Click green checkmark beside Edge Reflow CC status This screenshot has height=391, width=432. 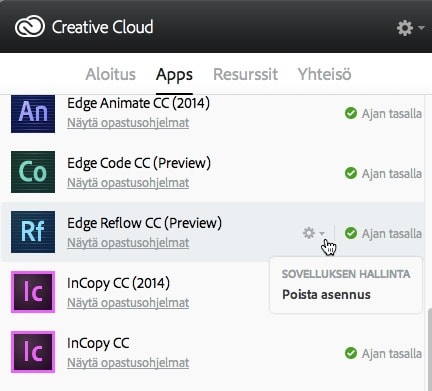pyautogui.click(x=351, y=233)
